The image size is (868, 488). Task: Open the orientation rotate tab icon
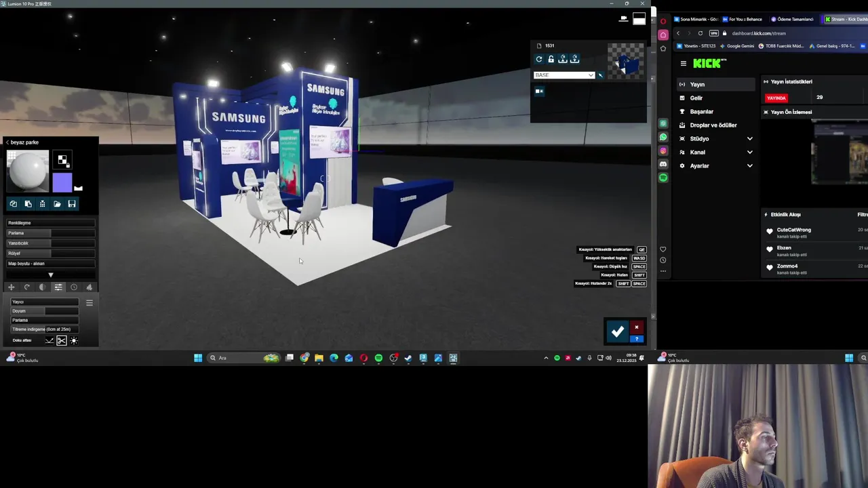click(x=27, y=287)
